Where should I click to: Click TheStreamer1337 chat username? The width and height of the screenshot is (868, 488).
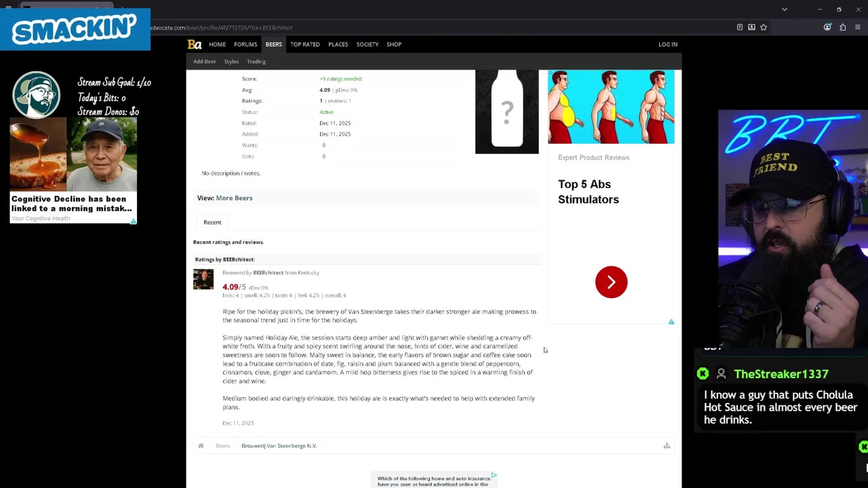[x=781, y=374]
